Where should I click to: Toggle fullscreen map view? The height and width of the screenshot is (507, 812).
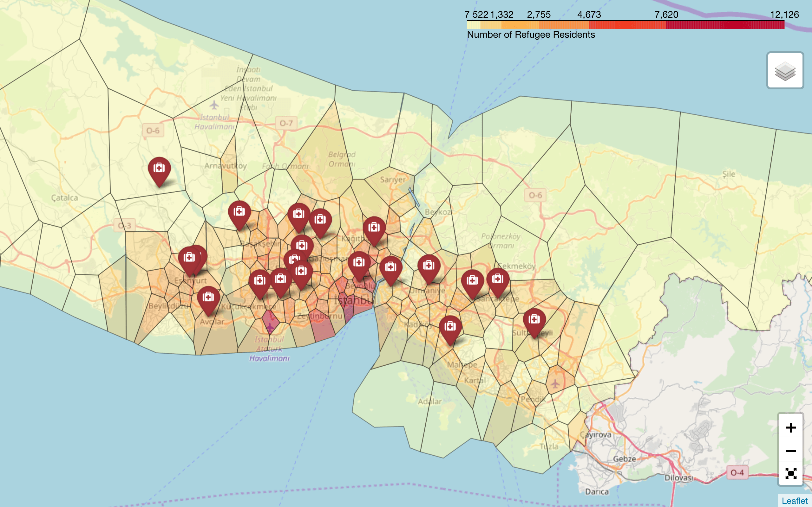(790, 473)
